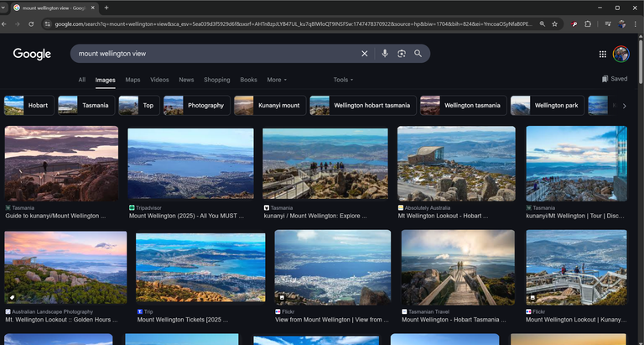Click the Google logo
The height and width of the screenshot is (345, 644).
(x=32, y=54)
